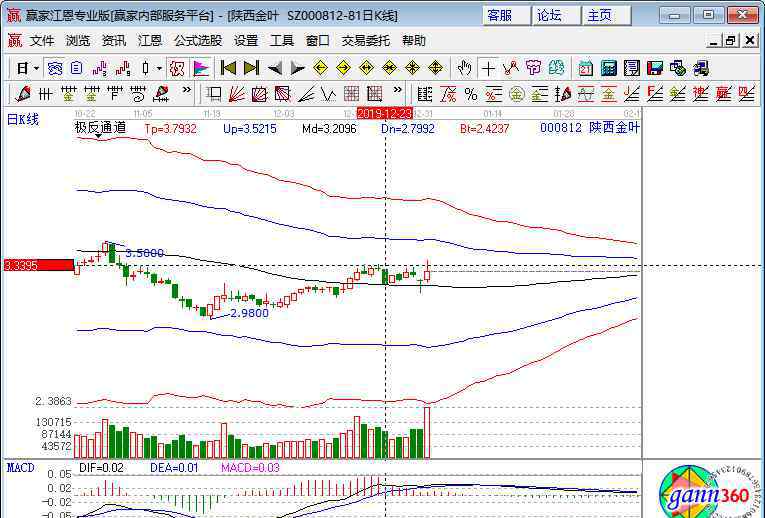Click the red 3.3395 price label
Viewport: 765px width, 518px height.
(x=39, y=265)
